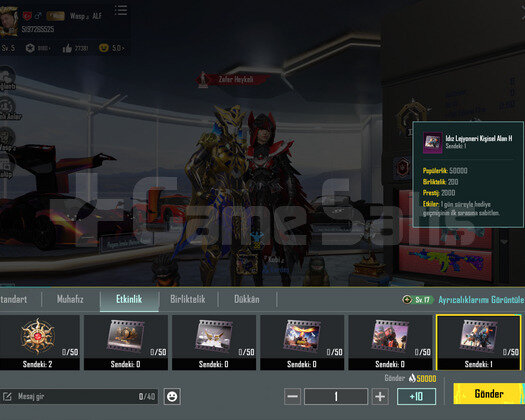Decrease gift quantity with minus button
525x420 pixels.
[x=292, y=397]
